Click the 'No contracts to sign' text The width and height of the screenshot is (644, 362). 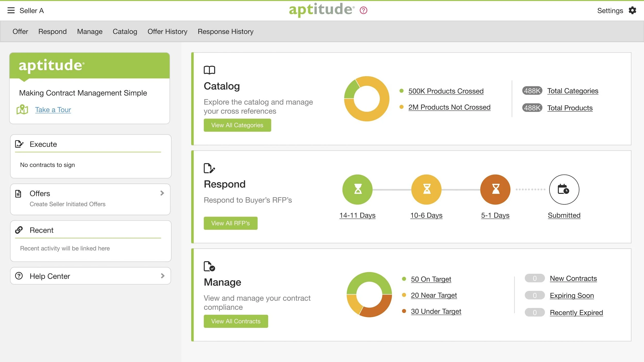(47, 165)
